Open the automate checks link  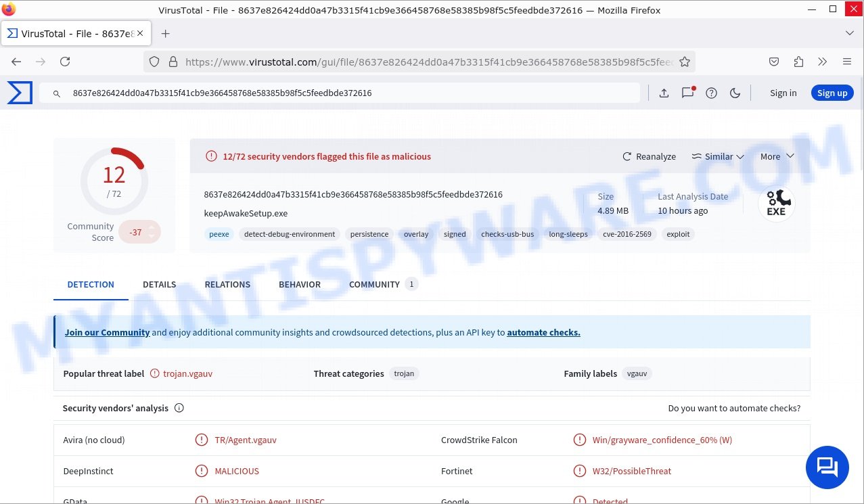coord(543,332)
